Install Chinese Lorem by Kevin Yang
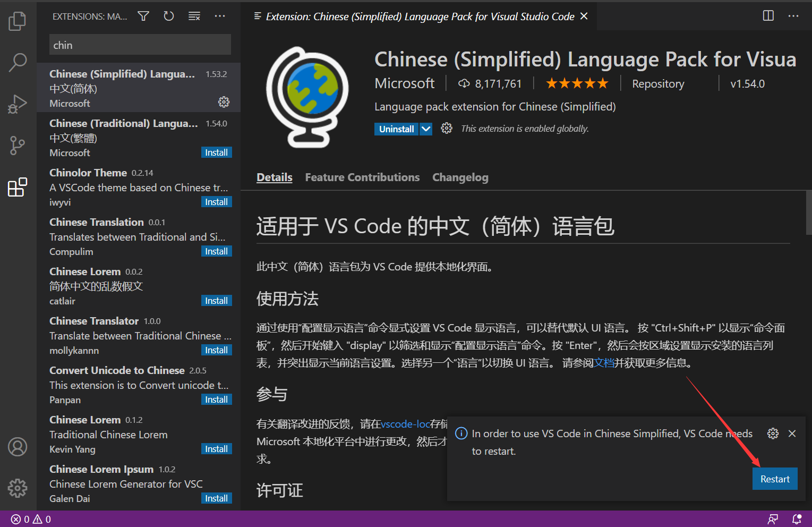 tap(217, 449)
